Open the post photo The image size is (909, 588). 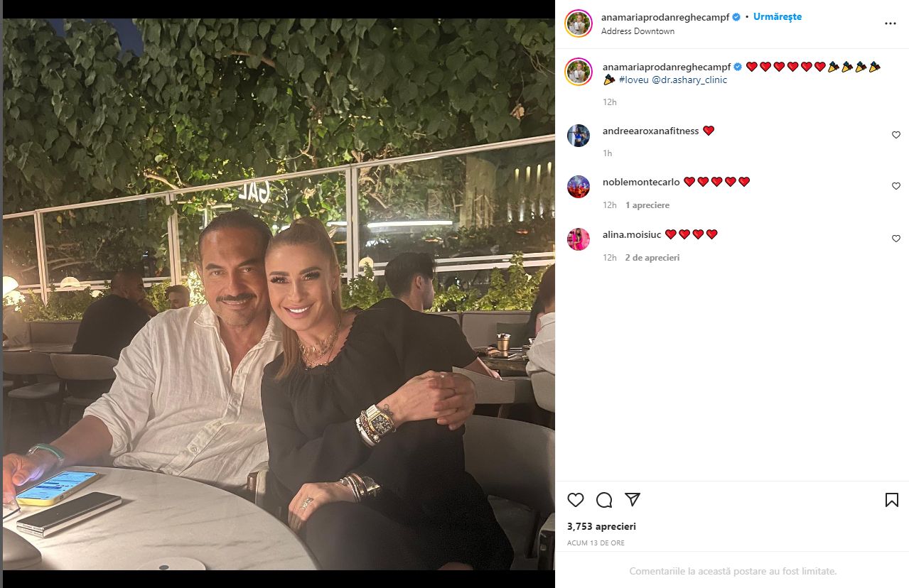point(278,294)
